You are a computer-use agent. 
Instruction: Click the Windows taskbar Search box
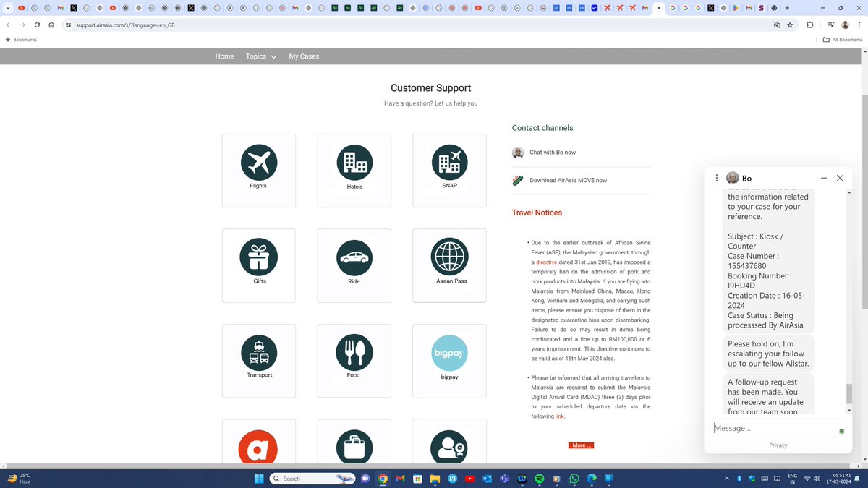[x=312, y=479]
